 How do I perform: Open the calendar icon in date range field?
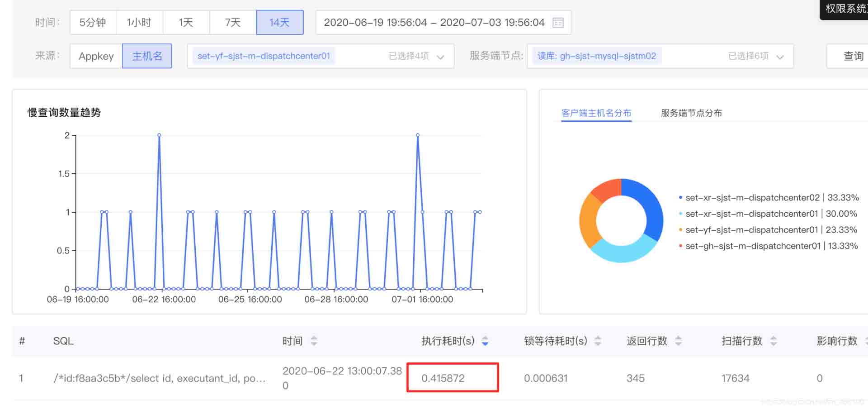point(558,23)
